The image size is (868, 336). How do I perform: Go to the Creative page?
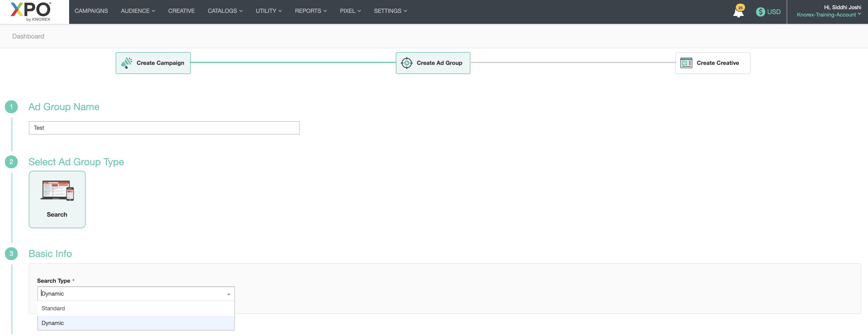pyautogui.click(x=181, y=11)
